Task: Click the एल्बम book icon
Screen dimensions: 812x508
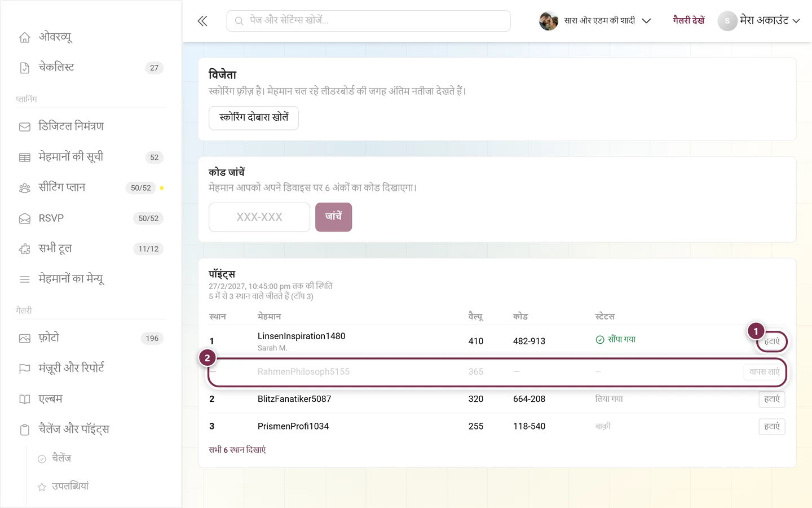Action: 25,400
